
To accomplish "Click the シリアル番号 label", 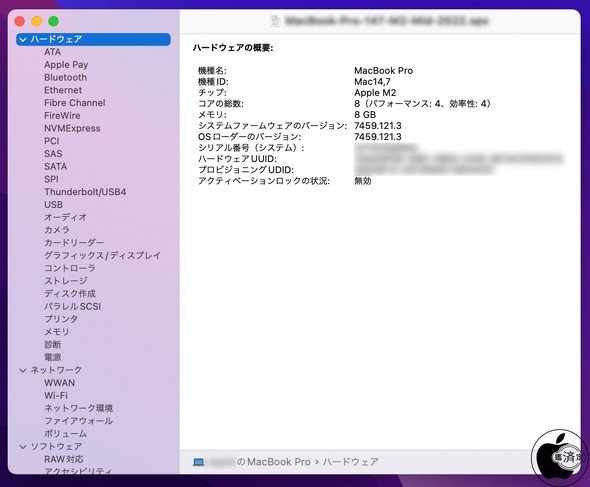I will pyautogui.click(x=251, y=148).
